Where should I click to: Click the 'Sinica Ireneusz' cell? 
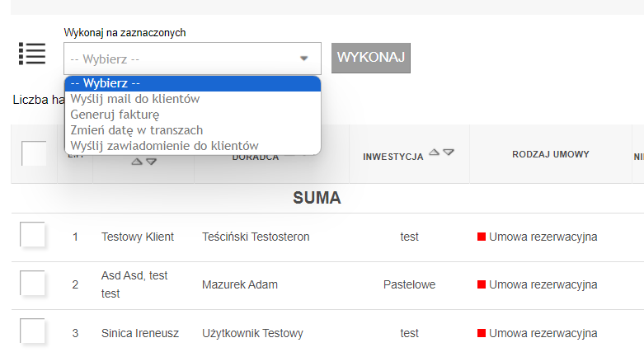click(140, 333)
